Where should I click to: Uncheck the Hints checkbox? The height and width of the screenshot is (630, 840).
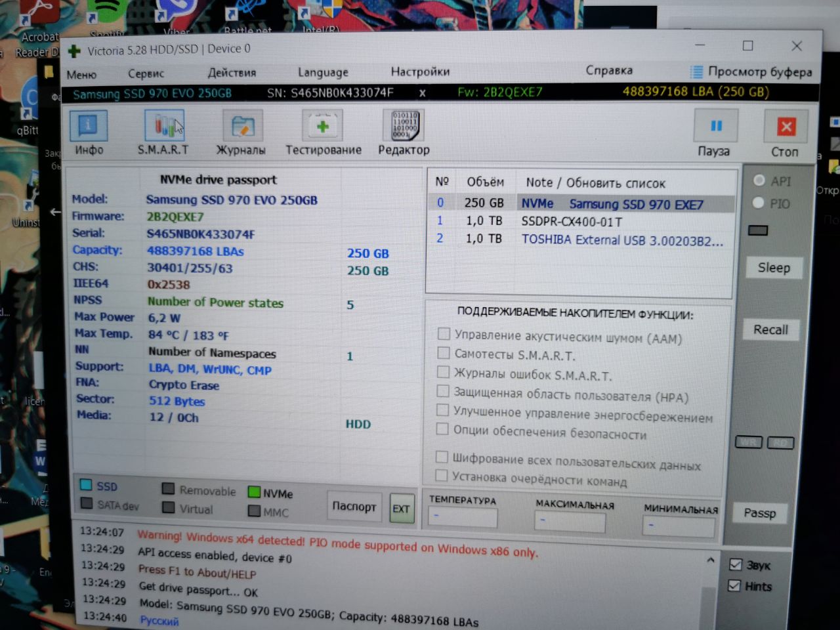[x=734, y=585]
